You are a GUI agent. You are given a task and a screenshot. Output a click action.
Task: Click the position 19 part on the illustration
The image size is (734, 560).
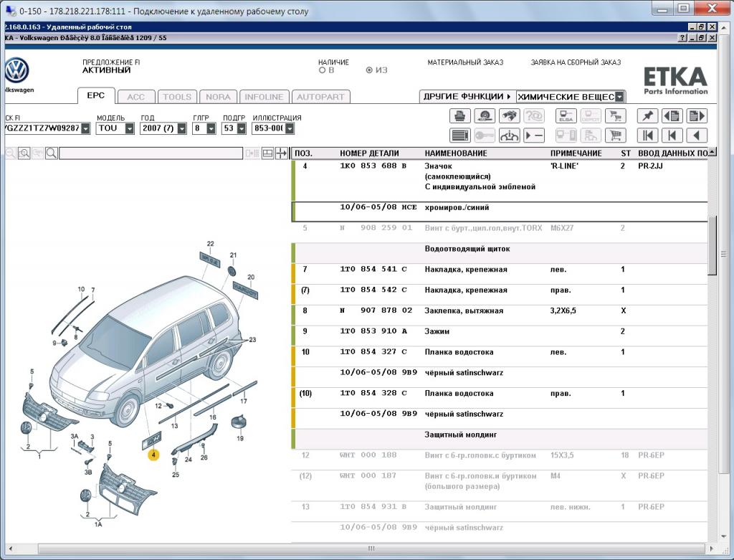pos(239,423)
